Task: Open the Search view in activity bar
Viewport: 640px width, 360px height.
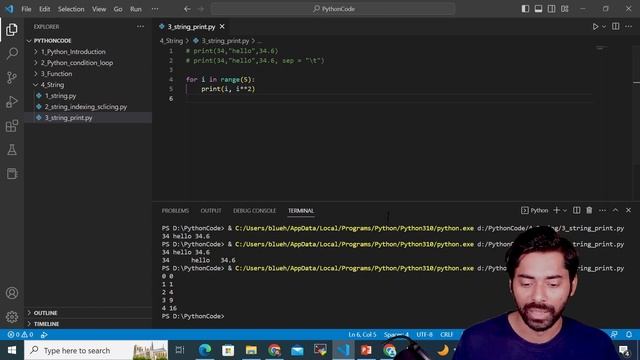Action: [12, 53]
